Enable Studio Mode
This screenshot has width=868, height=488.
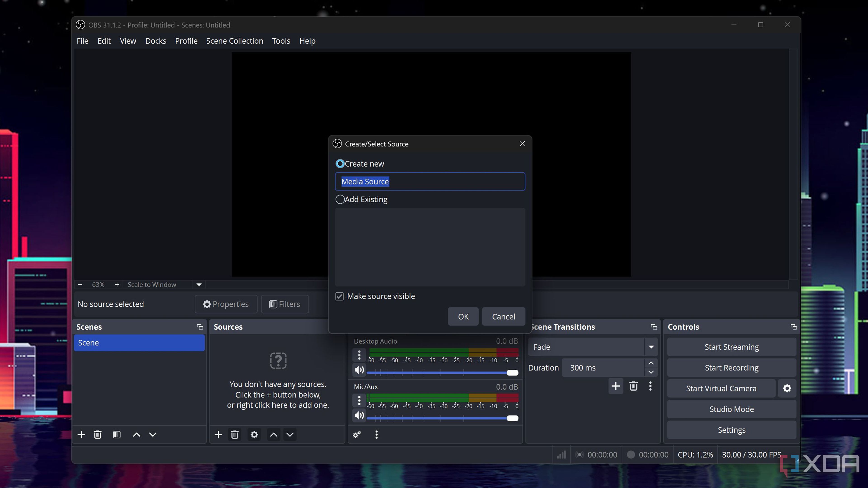pyautogui.click(x=731, y=409)
